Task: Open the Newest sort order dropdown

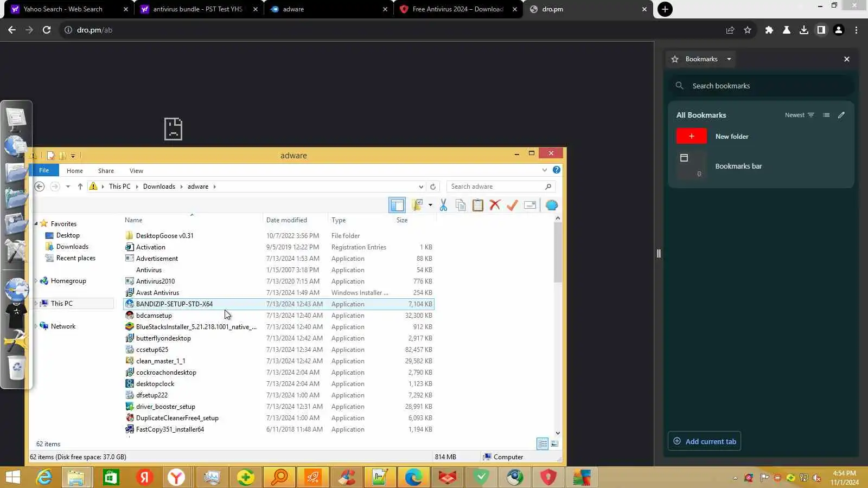Action: click(x=799, y=115)
